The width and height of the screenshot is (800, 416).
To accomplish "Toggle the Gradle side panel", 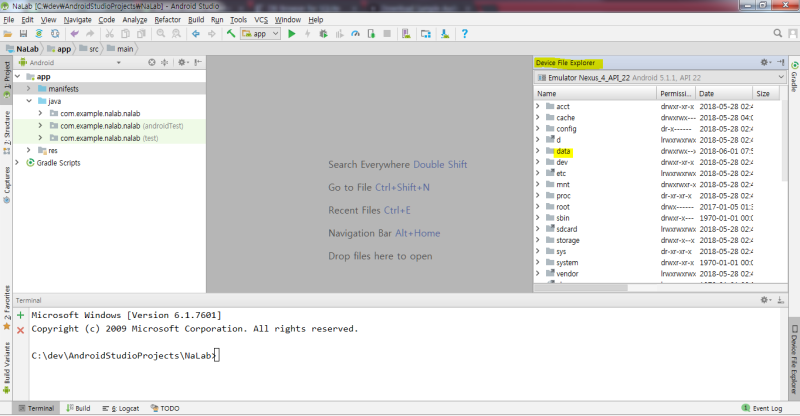I will pyautogui.click(x=794, y=76).
